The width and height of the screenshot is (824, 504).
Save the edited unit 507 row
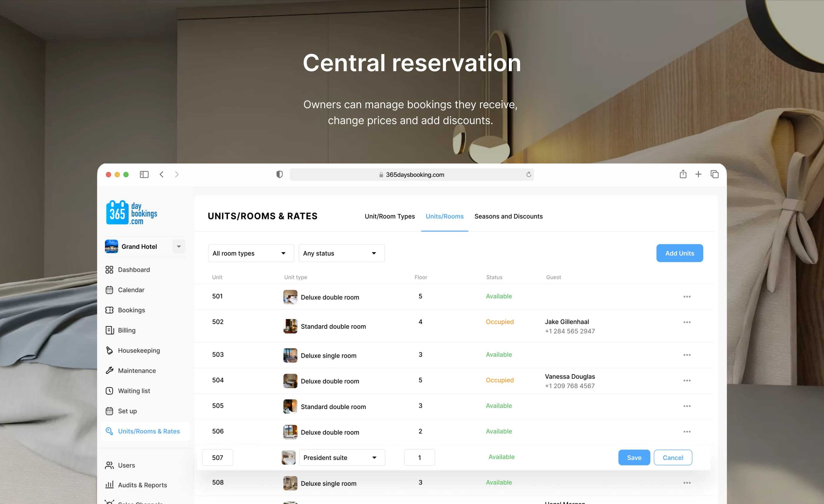pos(634,458)
